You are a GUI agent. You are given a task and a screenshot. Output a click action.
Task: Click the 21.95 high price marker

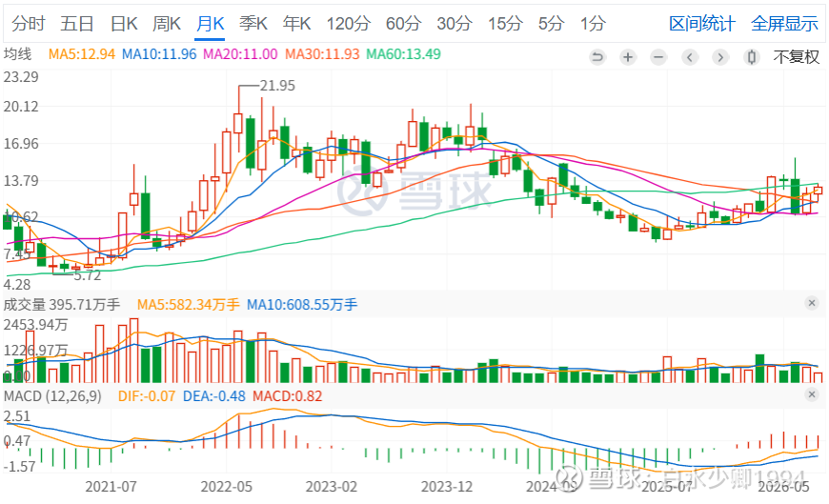pos(277,86)
